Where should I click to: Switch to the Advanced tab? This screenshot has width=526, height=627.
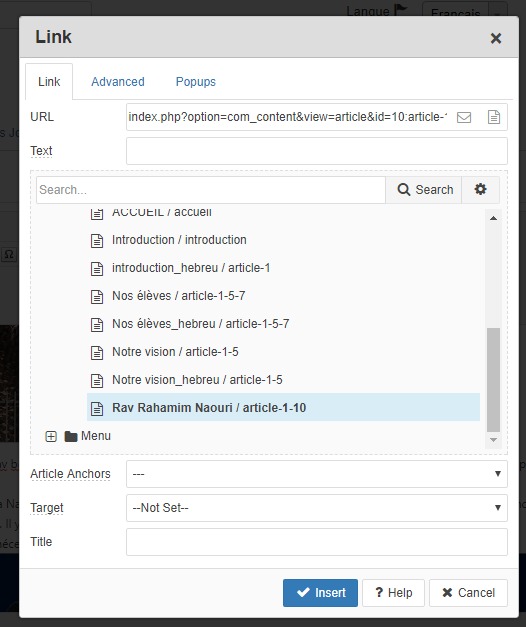pos(118,82)
